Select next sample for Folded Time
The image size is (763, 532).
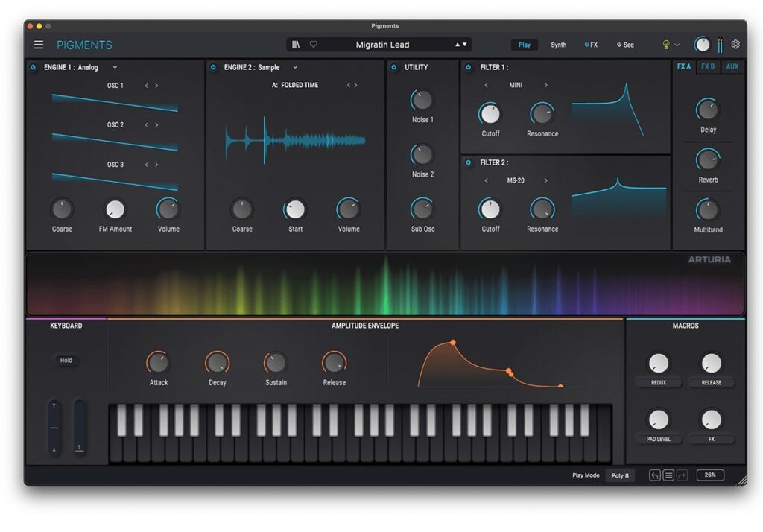coord(355,85)
